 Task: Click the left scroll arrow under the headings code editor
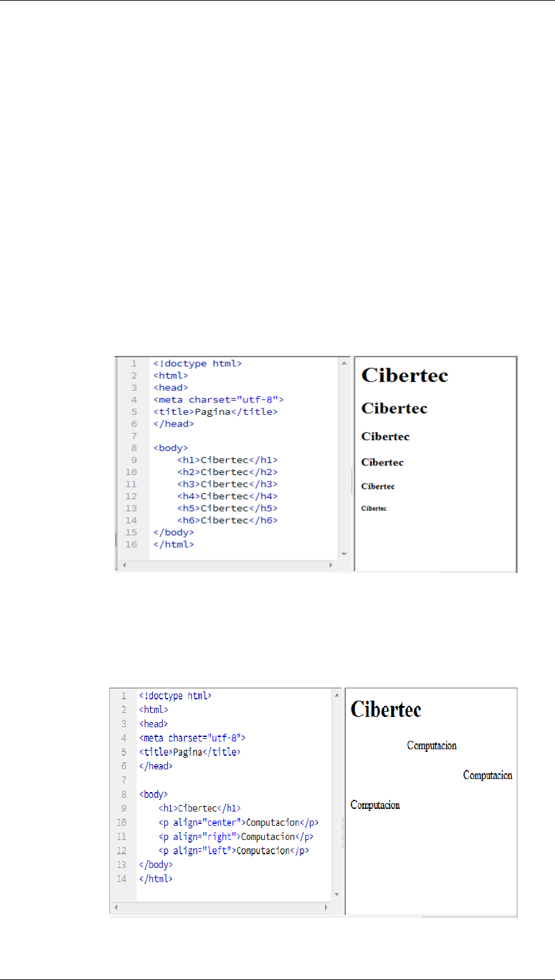pyautogui.click(x=124, y=566)
